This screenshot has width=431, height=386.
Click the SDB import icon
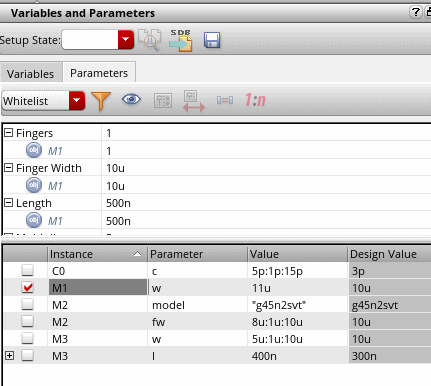(x=180, y=40)
